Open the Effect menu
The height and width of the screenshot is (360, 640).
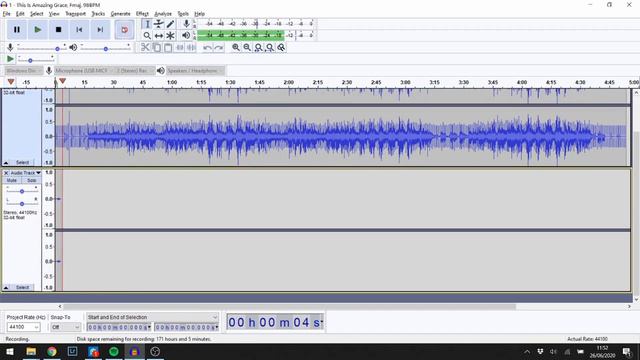click(x=142, y=13)
